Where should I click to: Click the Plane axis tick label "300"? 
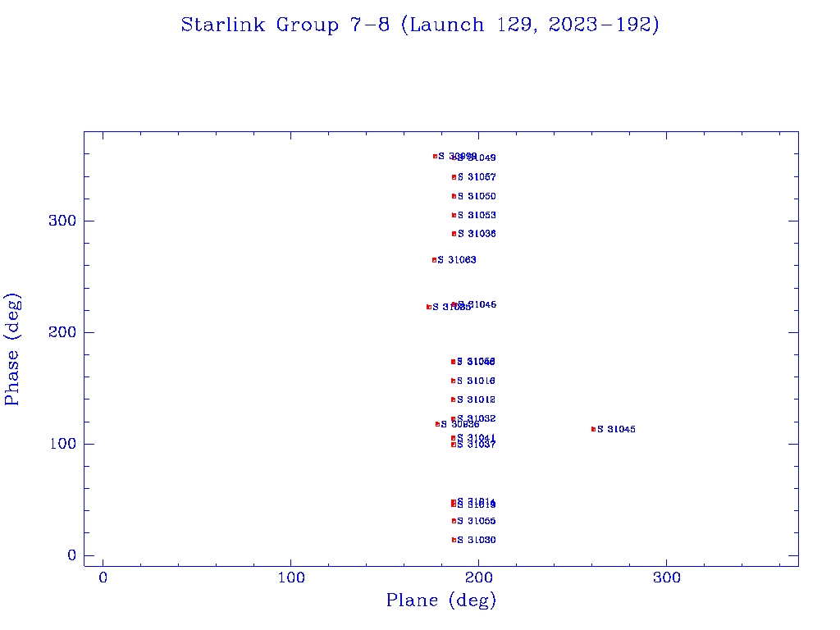[667, 578]
